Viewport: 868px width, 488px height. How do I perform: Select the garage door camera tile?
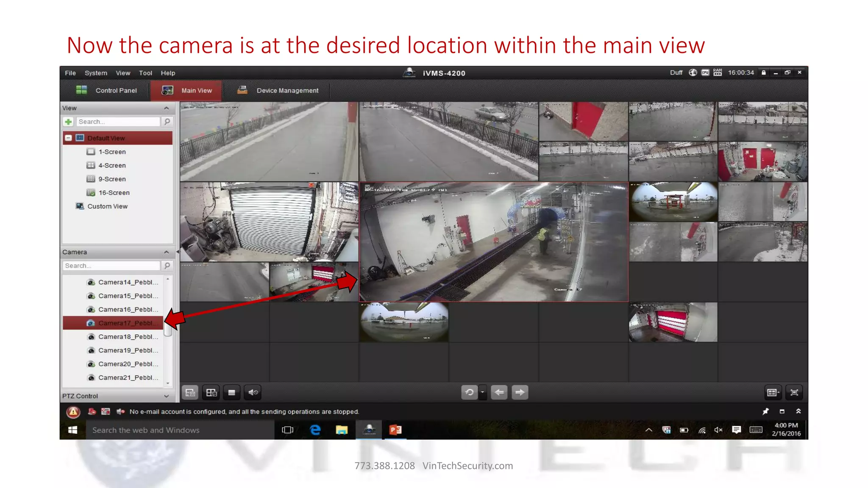(269, 222)
